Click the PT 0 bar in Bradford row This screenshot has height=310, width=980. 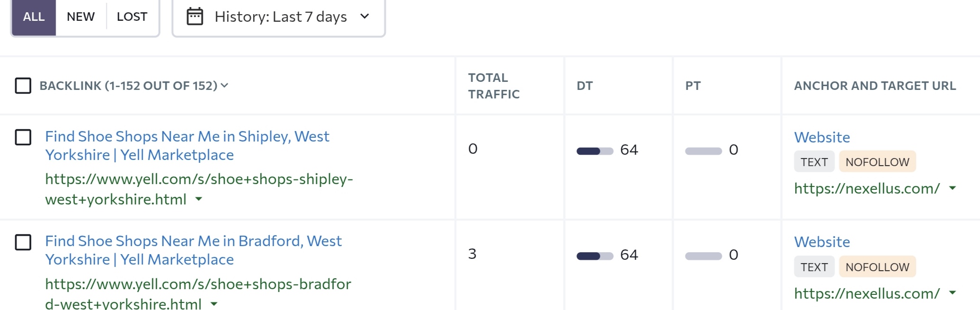pos(703,256)
